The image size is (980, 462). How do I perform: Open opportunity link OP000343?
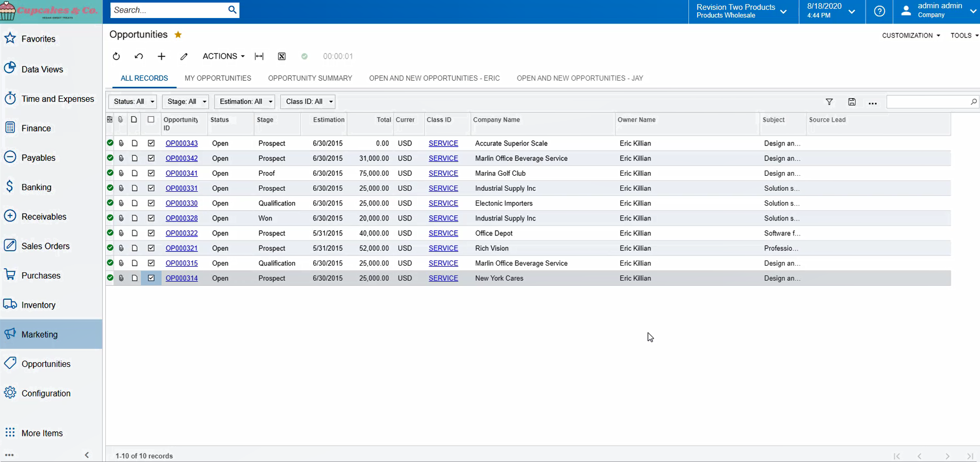(x=182, y=143)
